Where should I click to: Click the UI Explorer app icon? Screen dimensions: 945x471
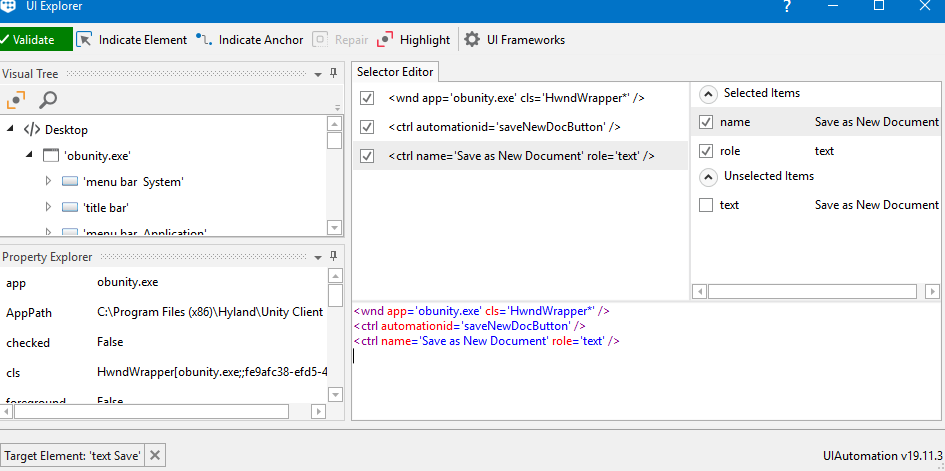tap(8, 7)
